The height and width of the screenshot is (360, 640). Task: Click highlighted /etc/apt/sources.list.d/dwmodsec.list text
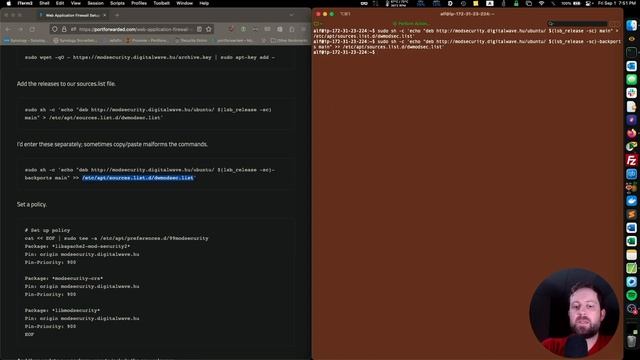138,178
